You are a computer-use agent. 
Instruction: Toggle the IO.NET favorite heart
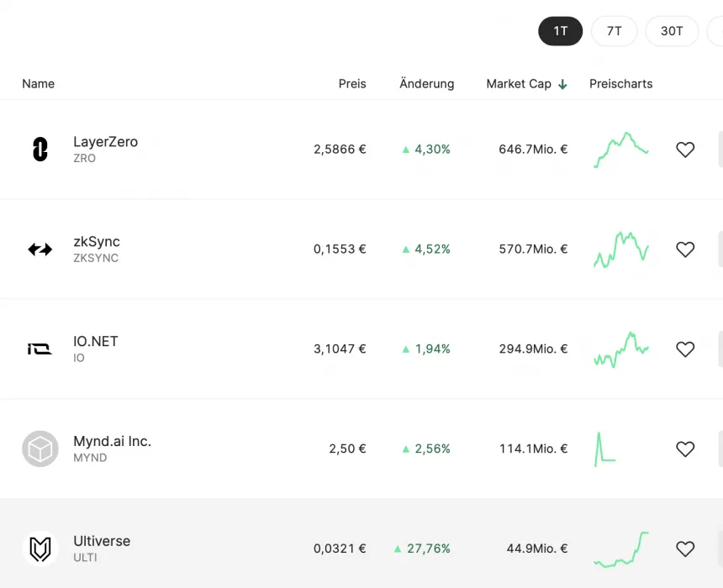tap(685, 349)
